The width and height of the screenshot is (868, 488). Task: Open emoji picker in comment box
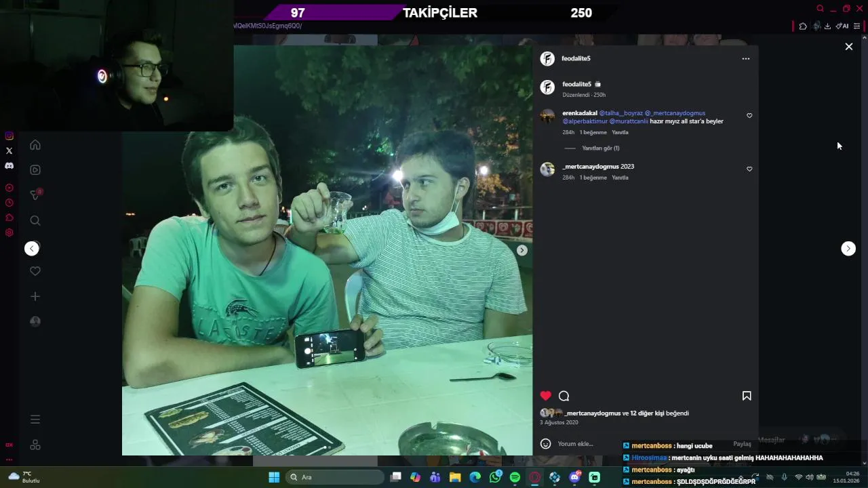[545, 444]
